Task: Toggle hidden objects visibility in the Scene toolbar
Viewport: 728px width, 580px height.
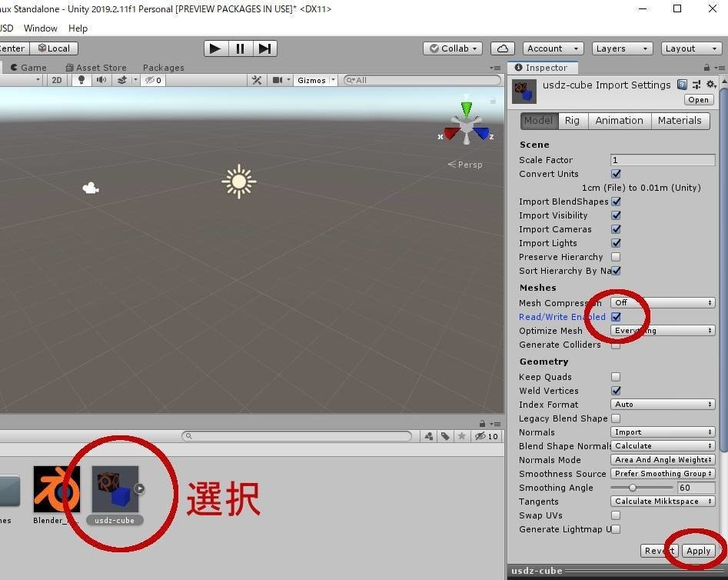Action: [x=153, y=80]
